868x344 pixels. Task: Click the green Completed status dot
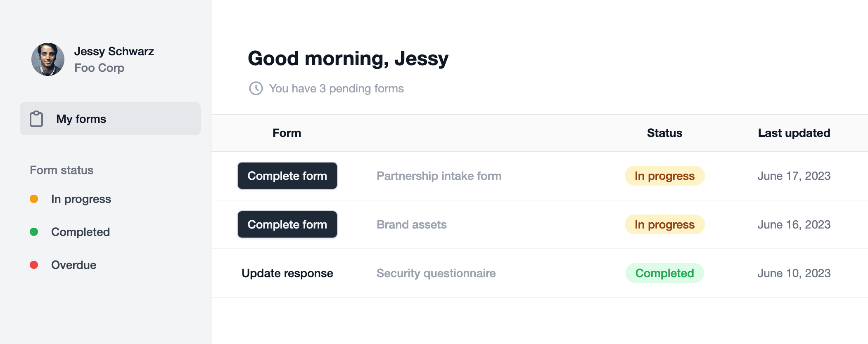pyautogui.click(x=34, y=232)
